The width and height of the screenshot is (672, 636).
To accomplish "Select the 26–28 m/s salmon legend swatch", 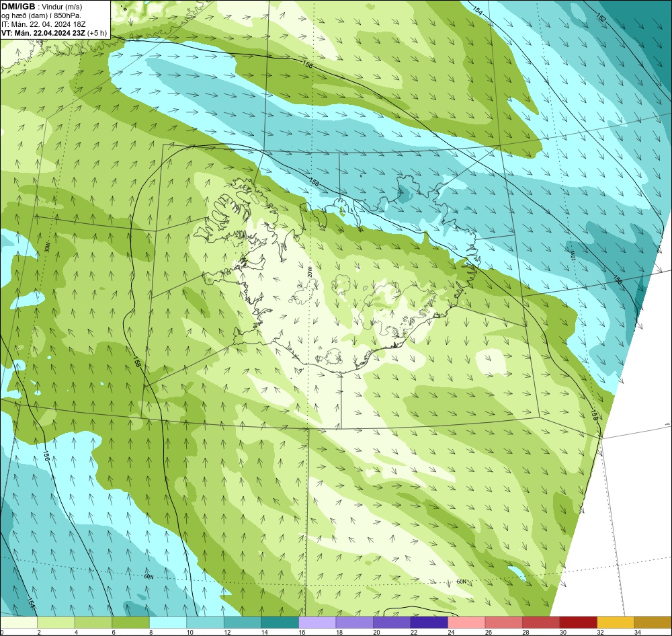I will tap(503, 623).
